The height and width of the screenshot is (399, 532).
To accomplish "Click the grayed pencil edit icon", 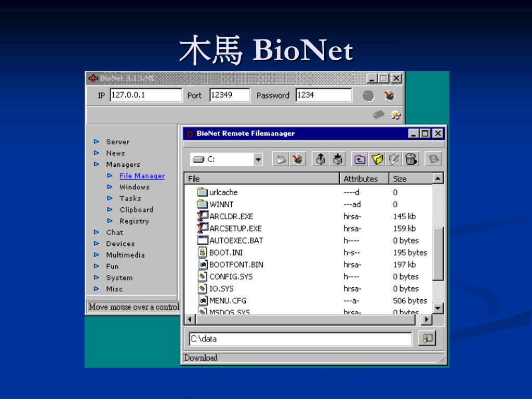I will (394, 159).
